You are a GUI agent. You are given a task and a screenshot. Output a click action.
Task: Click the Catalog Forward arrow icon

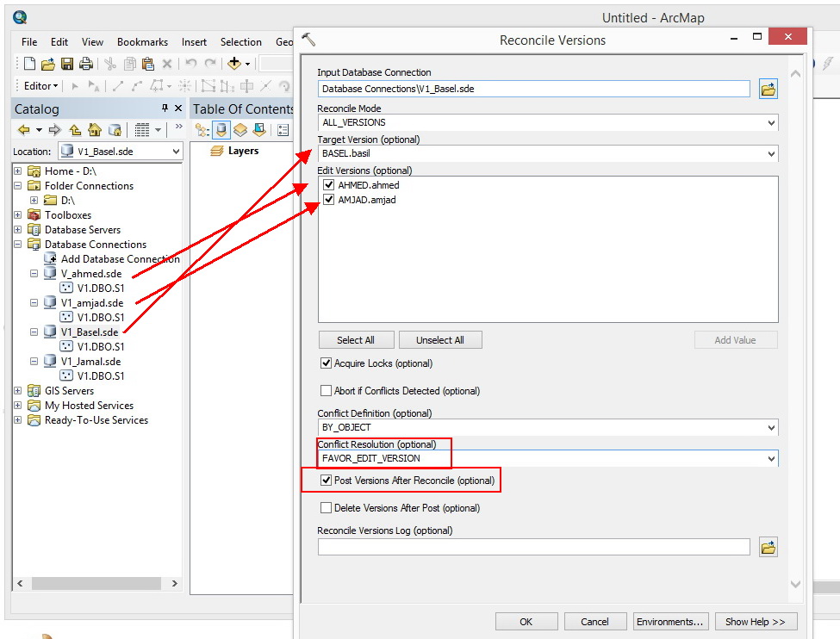click(54, 130)
